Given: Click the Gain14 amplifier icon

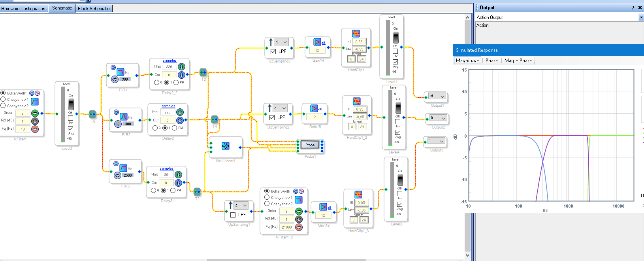Looking at the screenshot, I should [x=317, y=42].
